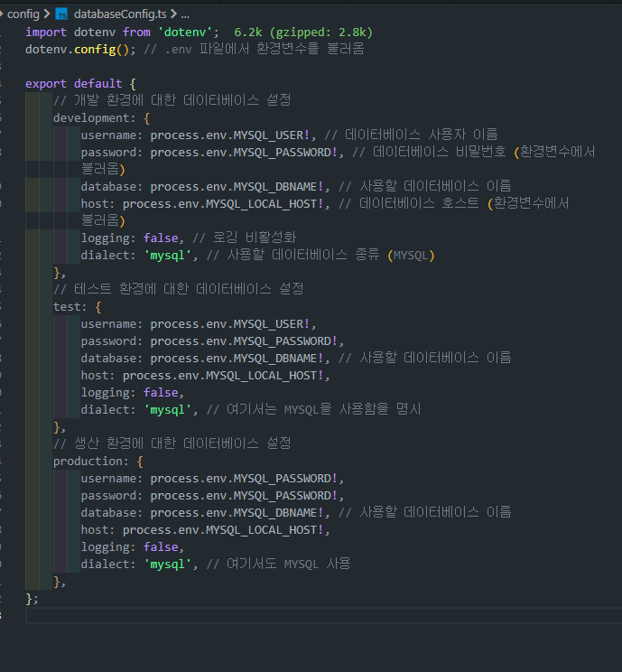Click 'false' in the development logging line
The height and width of the screenshot is (672, 622).
tap(161, 238)
